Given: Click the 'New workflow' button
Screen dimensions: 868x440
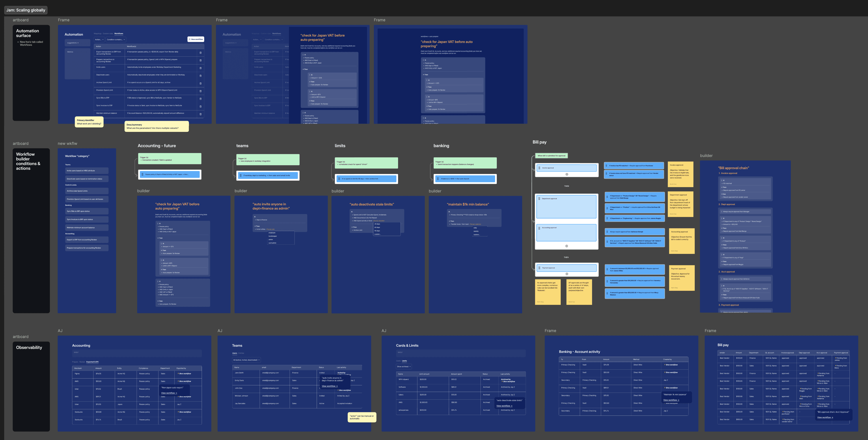Looking at the screenshot, I should tap(196, 39).
